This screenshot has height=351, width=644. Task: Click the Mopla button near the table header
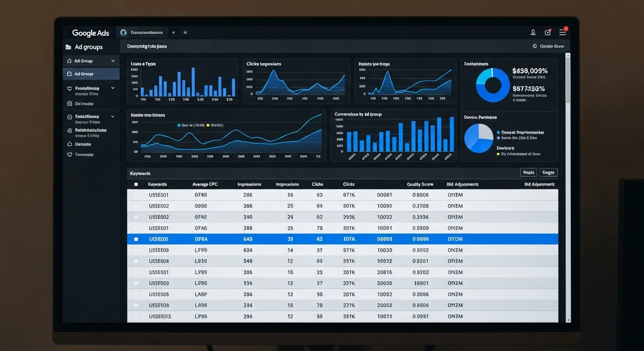(x=528, y=172)
